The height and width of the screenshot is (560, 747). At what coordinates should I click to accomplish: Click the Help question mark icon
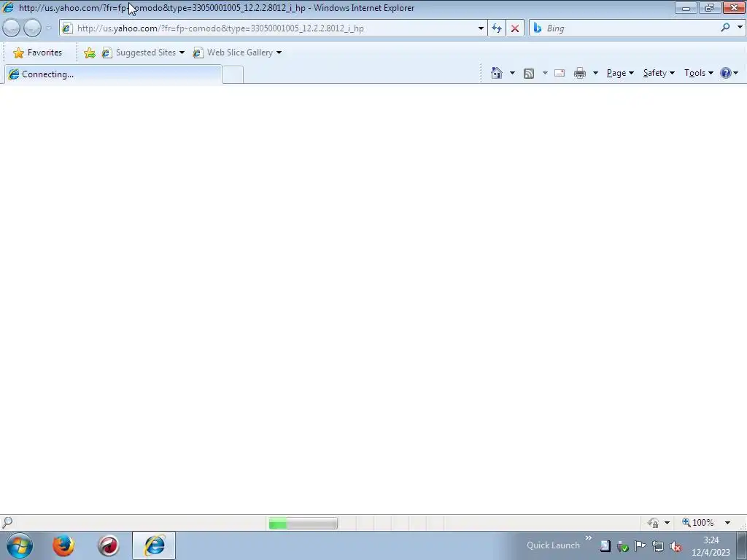726,73
